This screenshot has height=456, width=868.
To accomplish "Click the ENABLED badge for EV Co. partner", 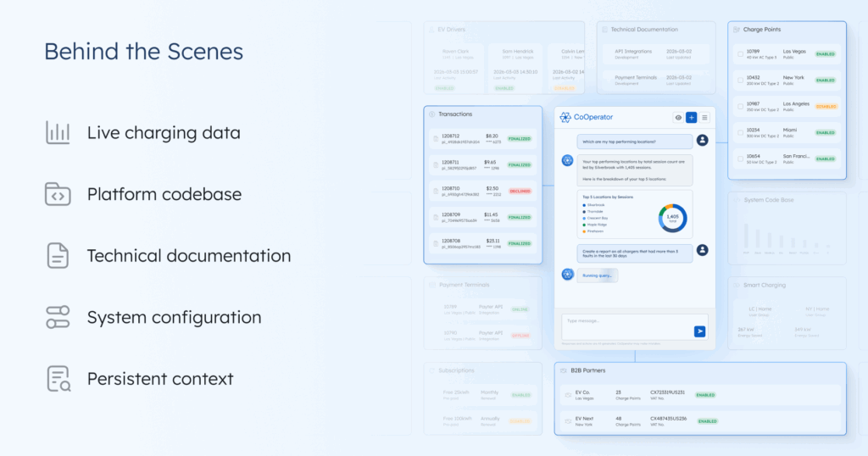I will click(x=705, y=395).
